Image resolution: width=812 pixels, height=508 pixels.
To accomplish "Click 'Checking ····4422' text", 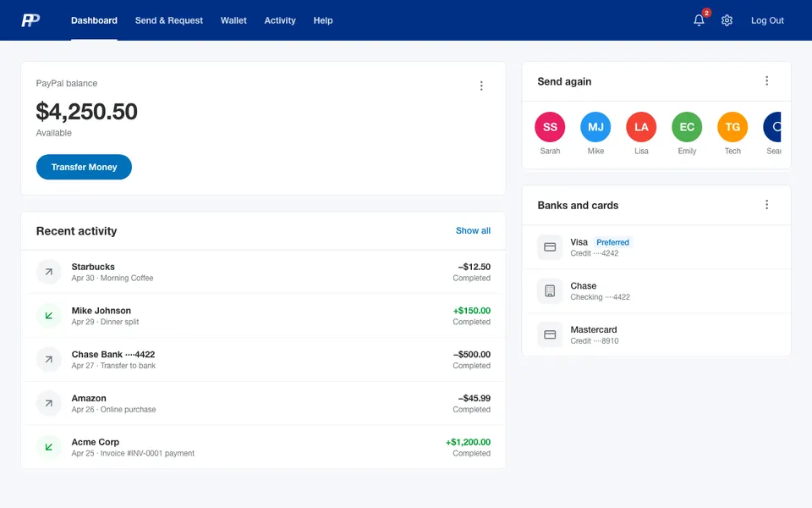I will tap(601, 297).
